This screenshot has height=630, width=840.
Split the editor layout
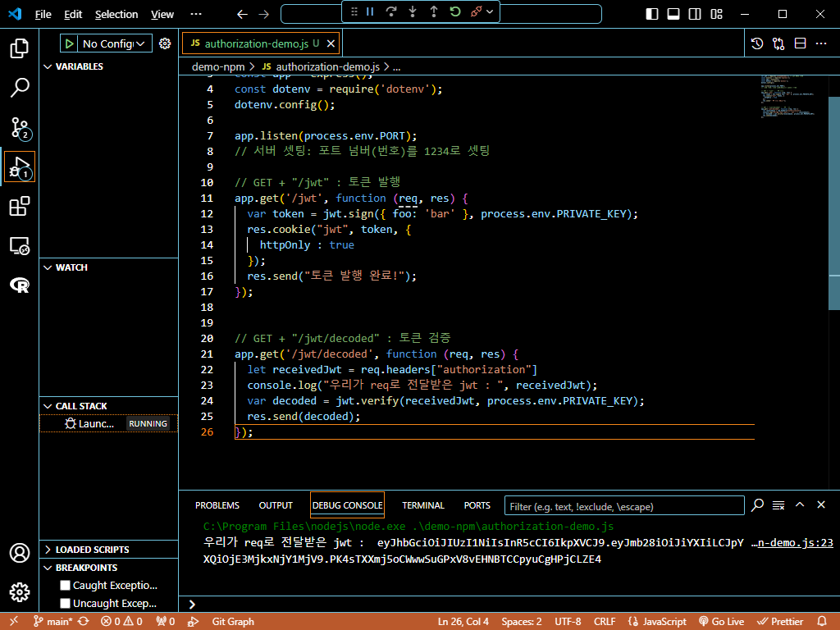pos(800,43)
